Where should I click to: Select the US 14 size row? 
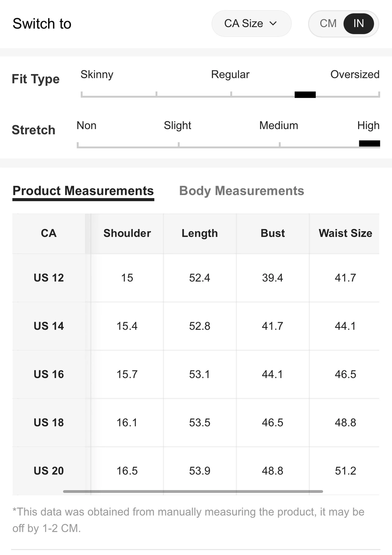[x=49, y=326]
